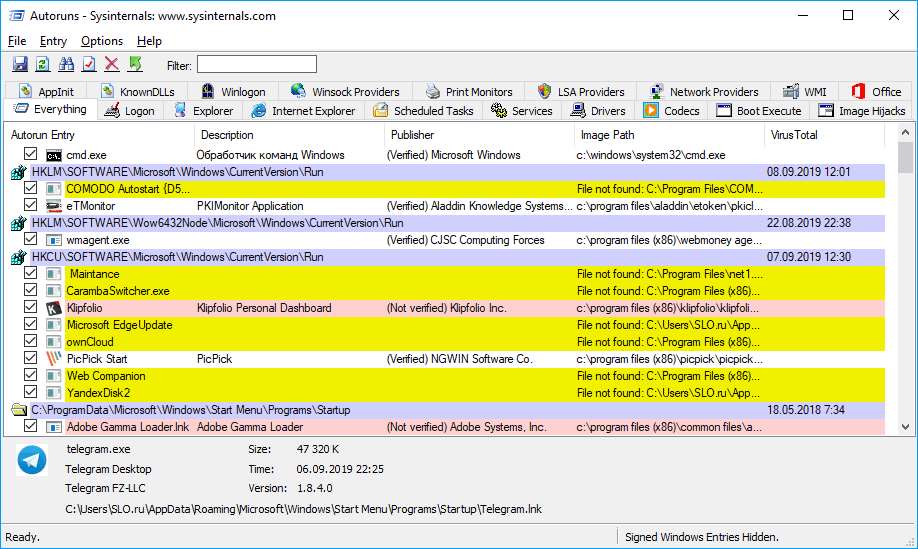Sort by Description column header
This screenshot has width=918, height=549.
click(289, 135)
